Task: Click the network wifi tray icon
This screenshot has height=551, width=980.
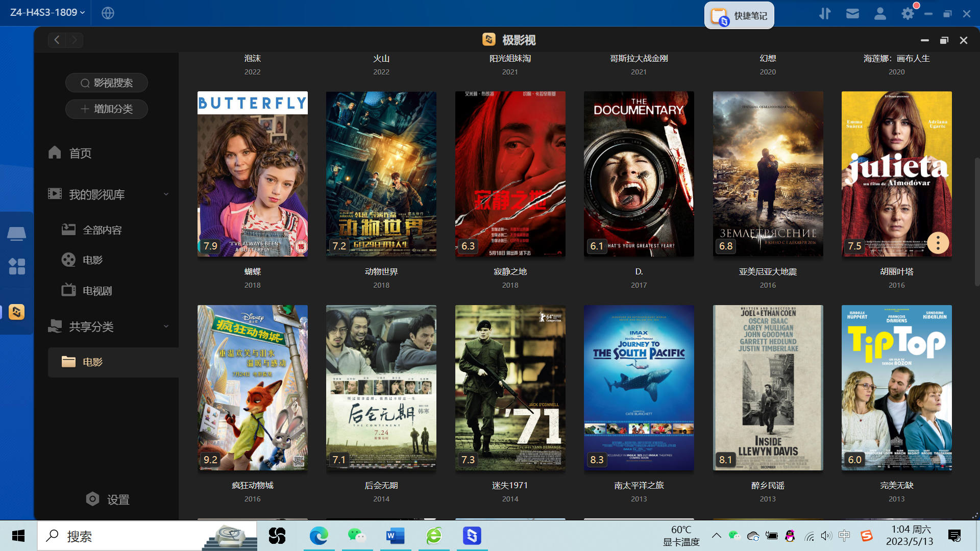Action: pyautogui.click(x=809, y=536)
